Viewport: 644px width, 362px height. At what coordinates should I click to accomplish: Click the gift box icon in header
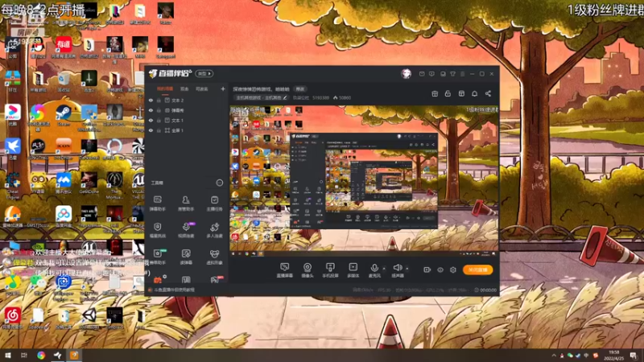click(435, 93)
